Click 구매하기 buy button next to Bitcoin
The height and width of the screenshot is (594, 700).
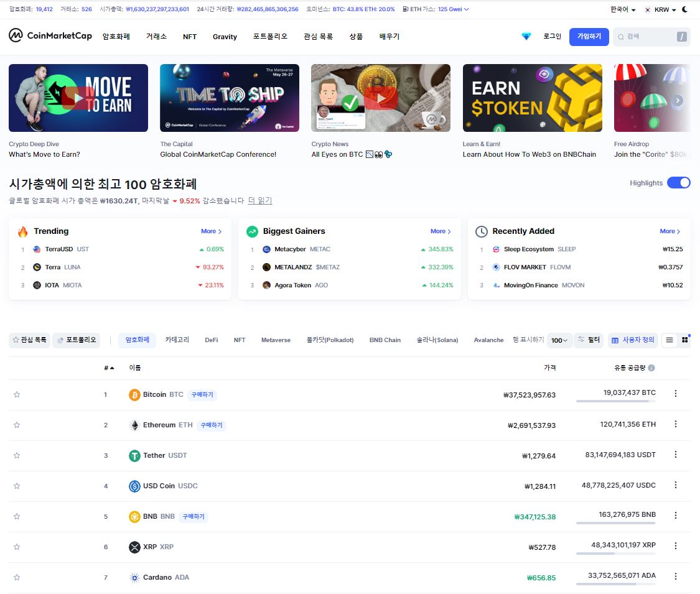(x=202, y=394)
